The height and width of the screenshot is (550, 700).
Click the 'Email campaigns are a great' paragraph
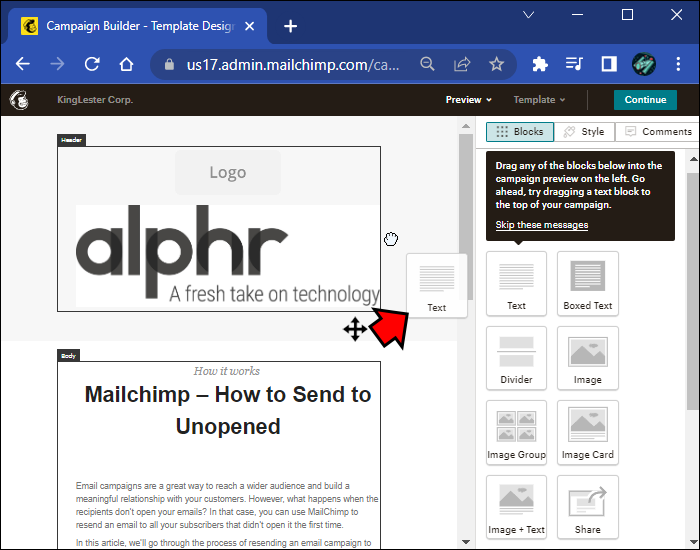coord(227,505)
